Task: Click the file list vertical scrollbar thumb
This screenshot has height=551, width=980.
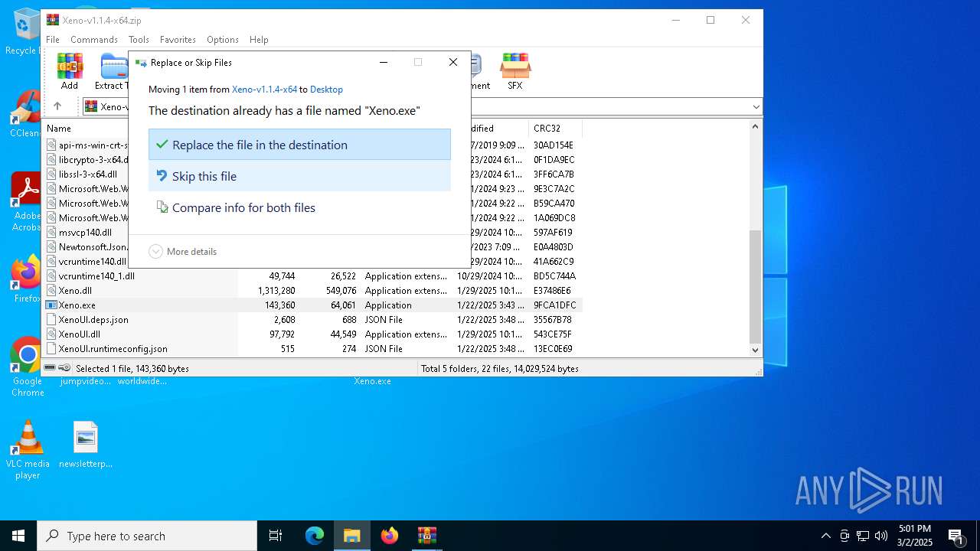Action: point(756,286)
